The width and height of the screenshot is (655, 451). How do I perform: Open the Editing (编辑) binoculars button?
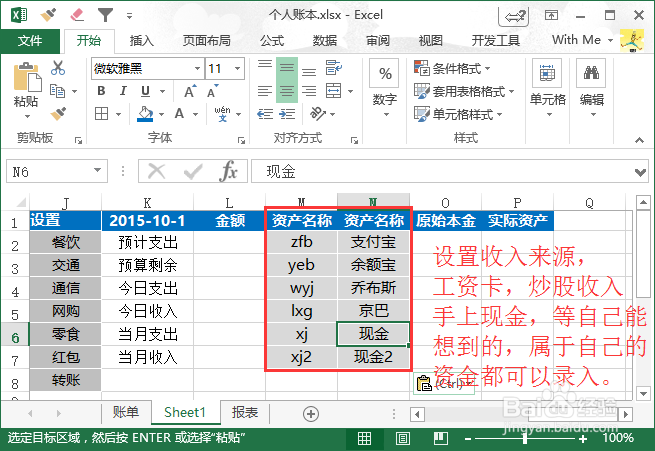pos(592,89)
